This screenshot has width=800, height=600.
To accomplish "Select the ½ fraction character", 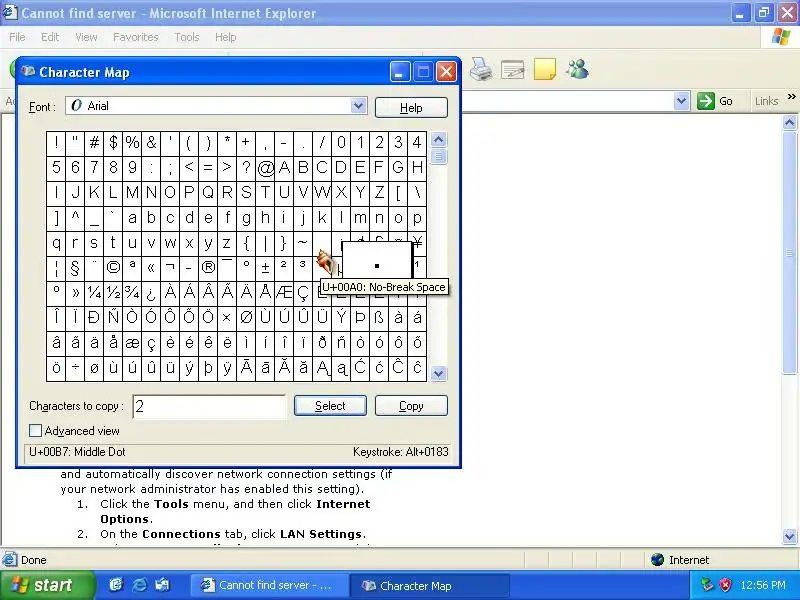I will [x=113, y=292].
